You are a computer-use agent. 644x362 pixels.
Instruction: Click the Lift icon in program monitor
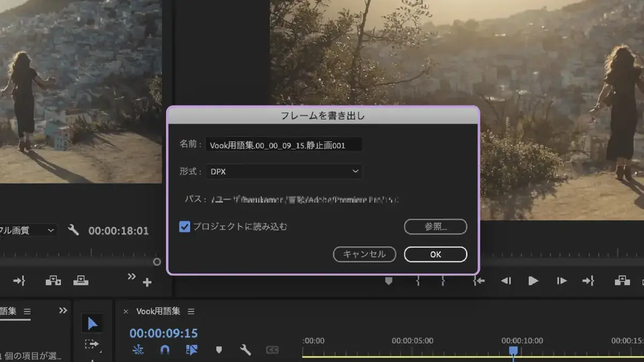(622, 280)
